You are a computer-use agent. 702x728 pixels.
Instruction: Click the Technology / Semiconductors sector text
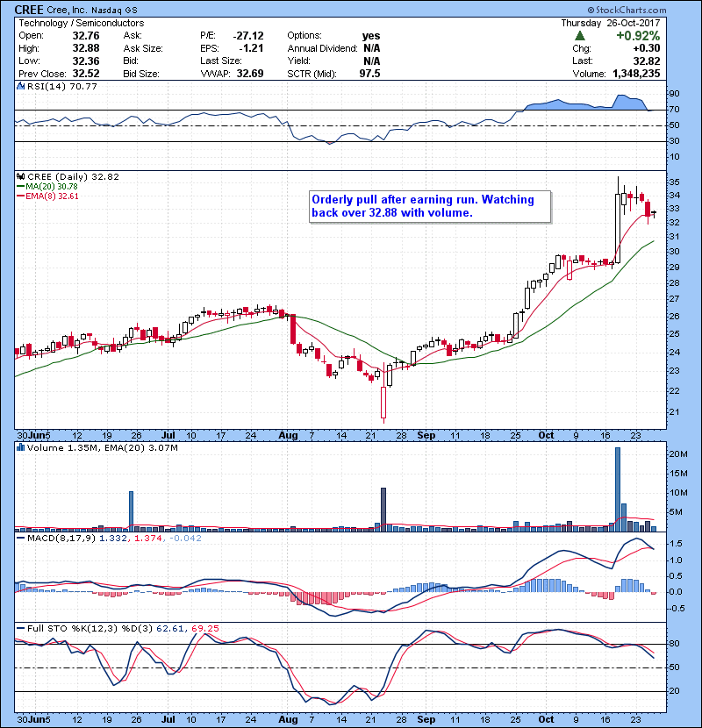click(82, 23)
